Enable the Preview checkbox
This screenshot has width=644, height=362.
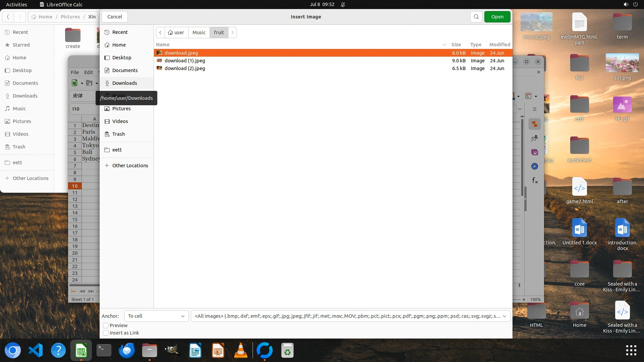pyautogui.click(x=106, y=325)
